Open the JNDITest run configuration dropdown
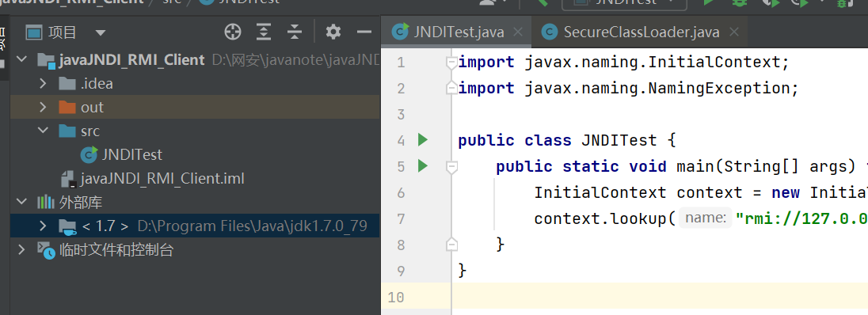 (624, 2)
